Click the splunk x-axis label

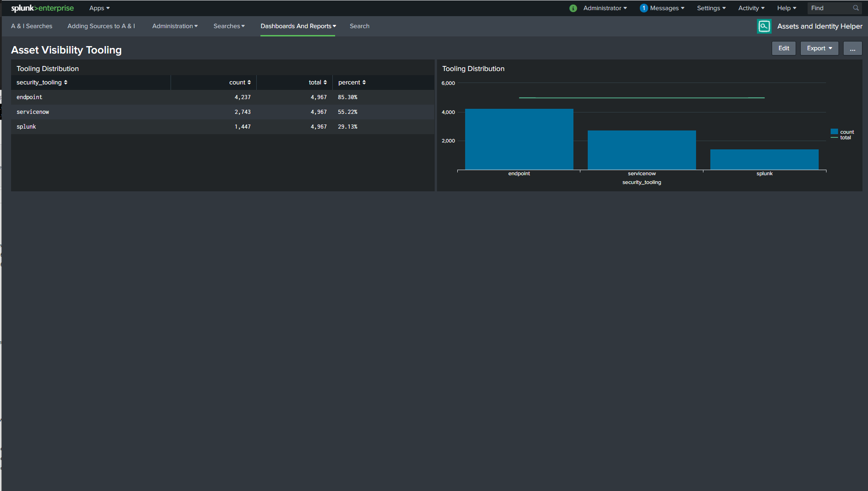(764, 174)
